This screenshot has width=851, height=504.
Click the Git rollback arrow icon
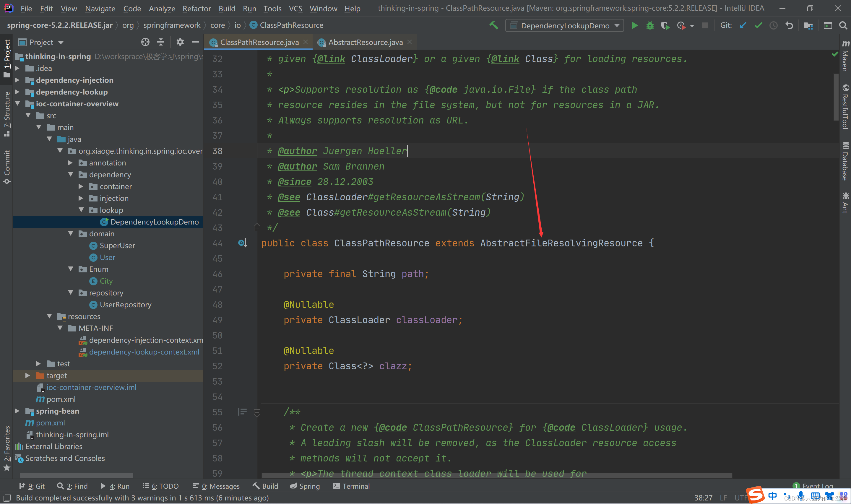pos(789,25)
